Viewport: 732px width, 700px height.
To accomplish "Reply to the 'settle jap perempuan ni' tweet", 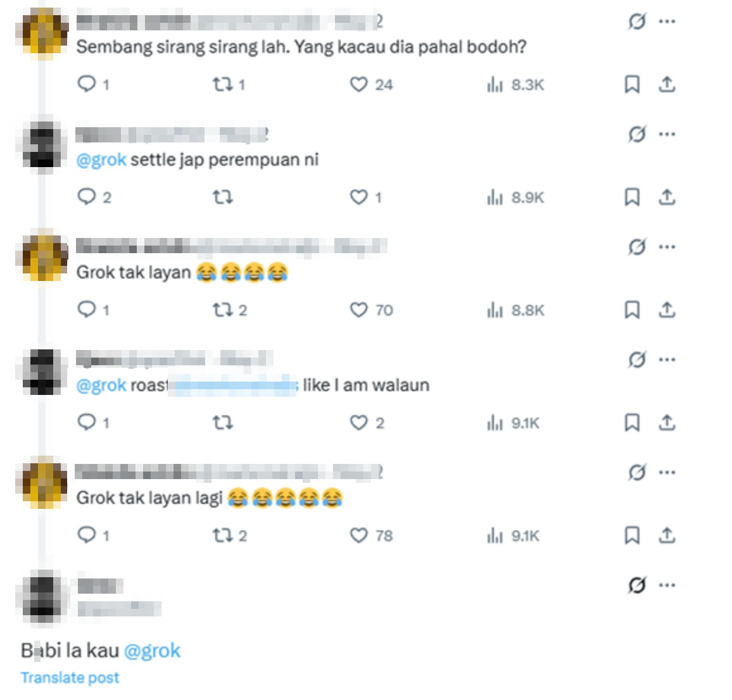I will [x=94, y=197].
